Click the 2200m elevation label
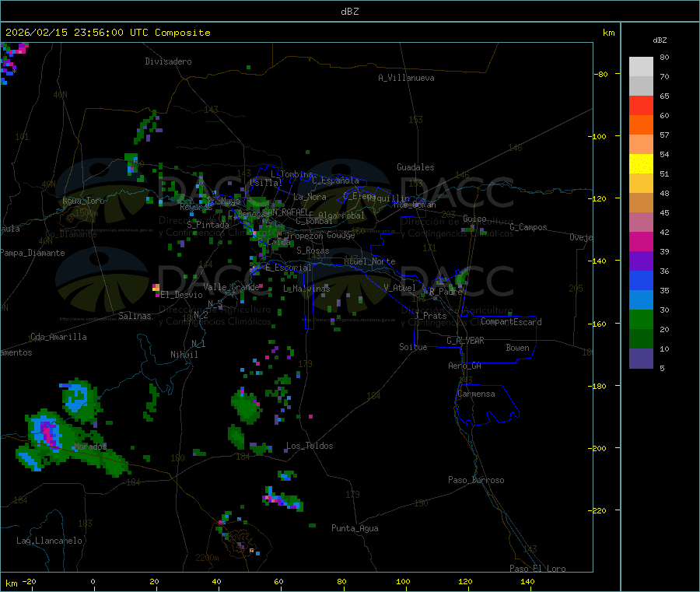The width and height of the screenshot is (700, 592). pos(207,558)
